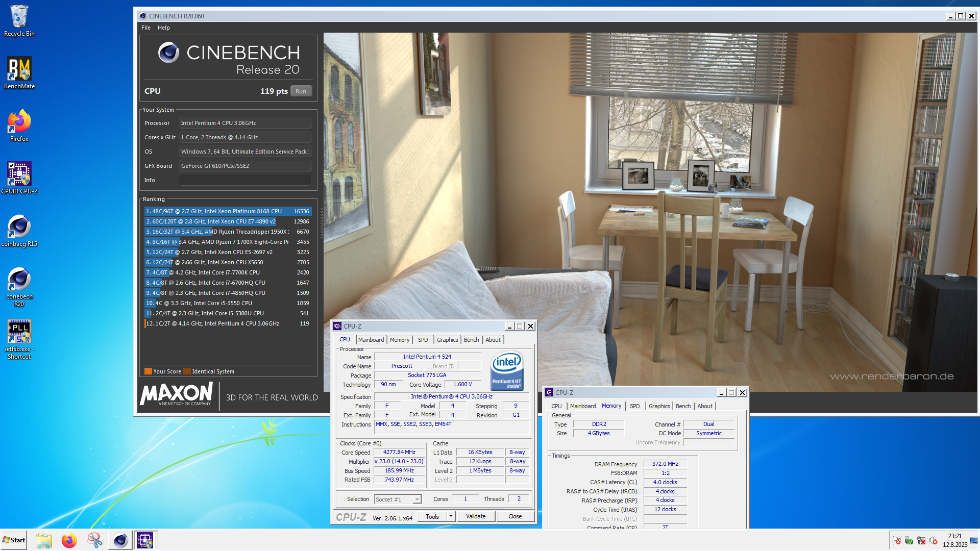Switch to Graphics tab in front CPU-Z
The width and height of the screenshot is (980, 551).
tap(448, 340)
